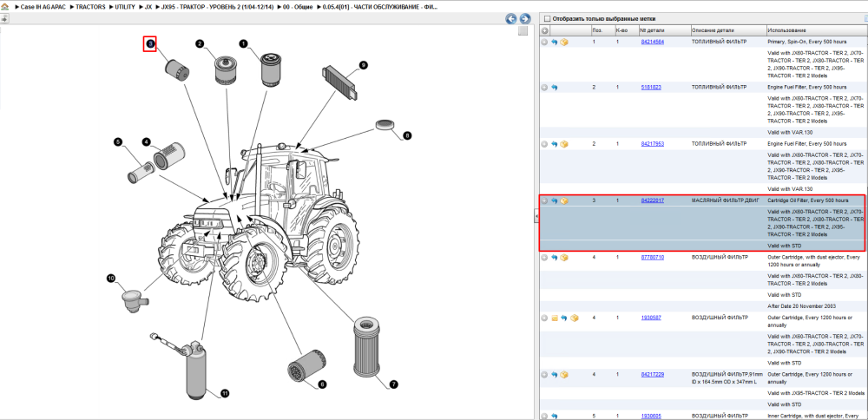Select callout 5 on the diagram
868x420 pixels.
pyautogui.click(x=117, y=141)
